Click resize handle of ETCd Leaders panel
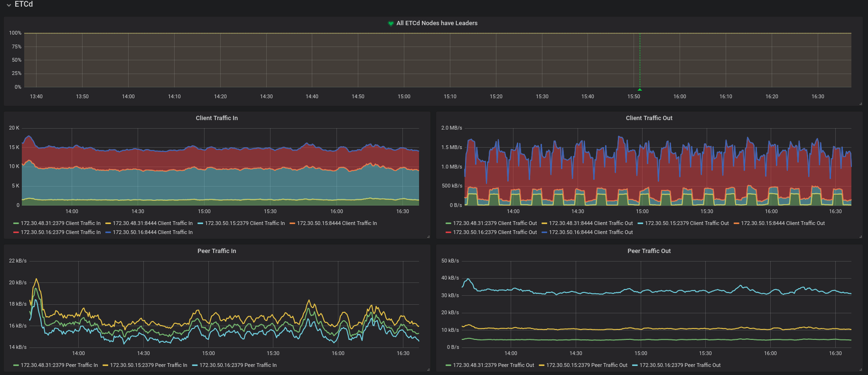Image resolution: width=868 pixels, height=375 pixels. click(860, 103)
